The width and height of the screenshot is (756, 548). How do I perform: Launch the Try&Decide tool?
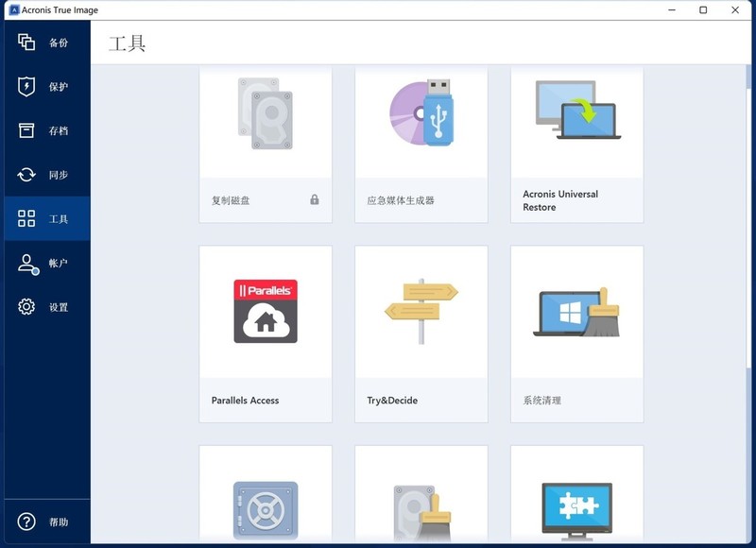pyautogui.click(x=421, y=312)
